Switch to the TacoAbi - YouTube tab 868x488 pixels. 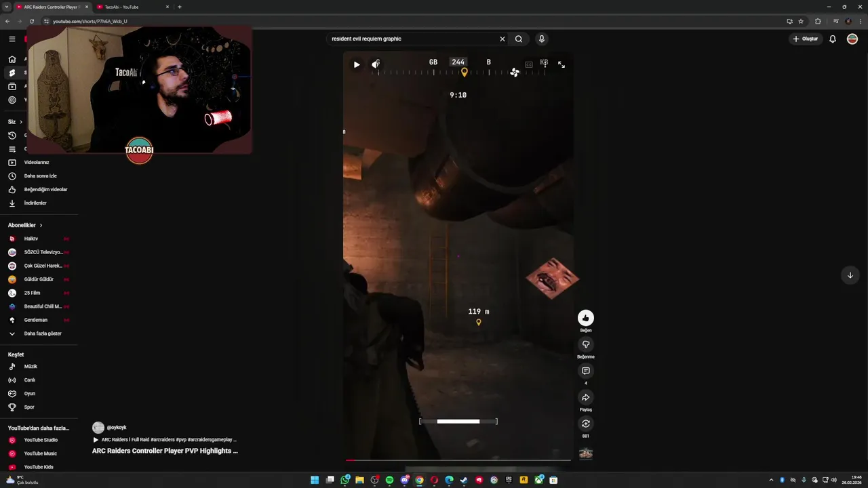coord(132,7)
